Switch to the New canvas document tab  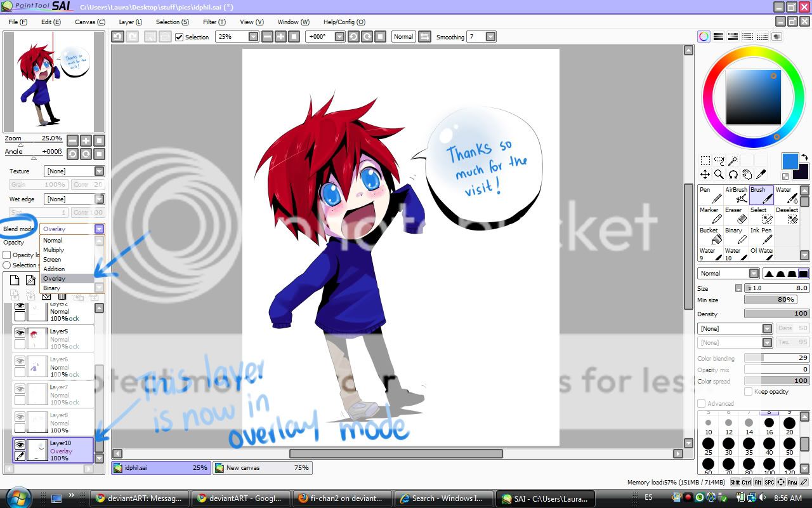click(x=262, y=468)
